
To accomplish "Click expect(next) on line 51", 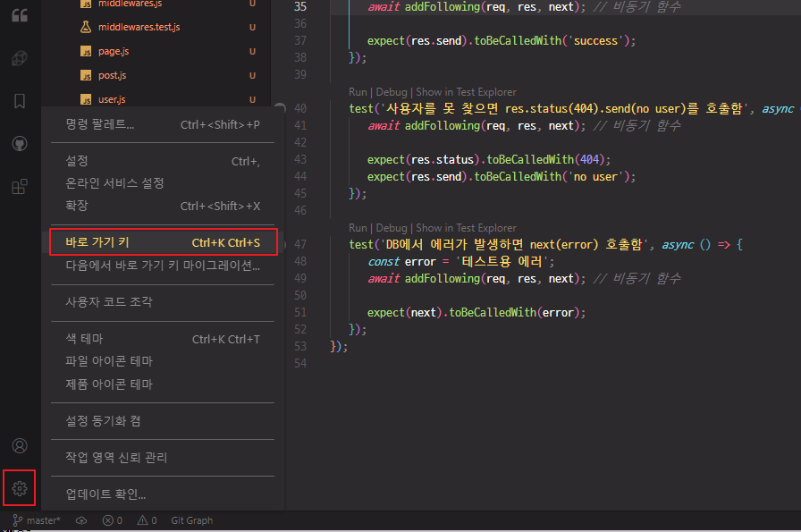I will tap(405, 313).
